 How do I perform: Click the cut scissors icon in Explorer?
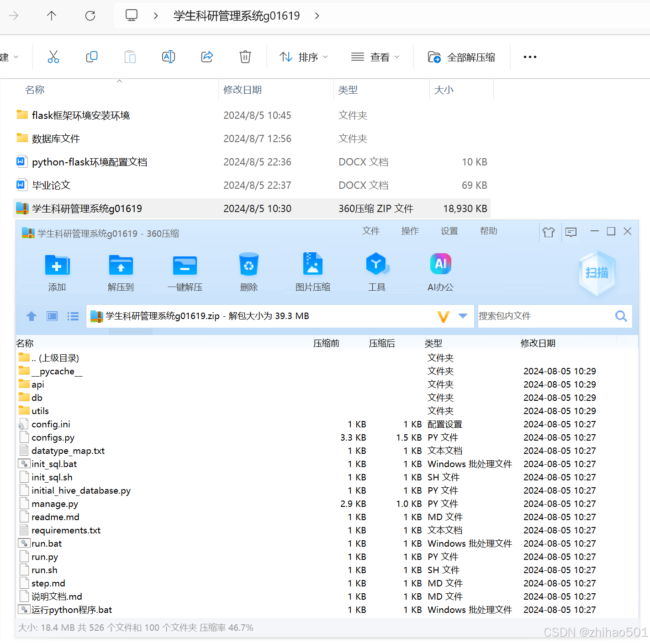pyautogui.click(x=53, y=57)
